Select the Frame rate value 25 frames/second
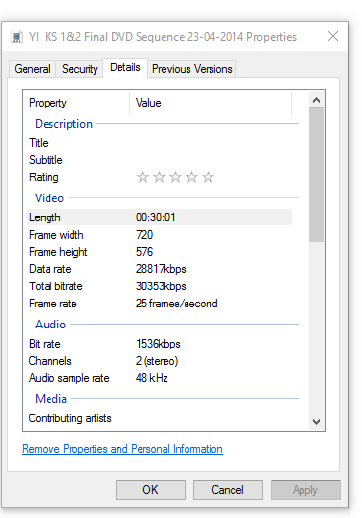Image resolution: width=362 pixels, height=518 pixels. pyautogui.click(x=176, y=303)
